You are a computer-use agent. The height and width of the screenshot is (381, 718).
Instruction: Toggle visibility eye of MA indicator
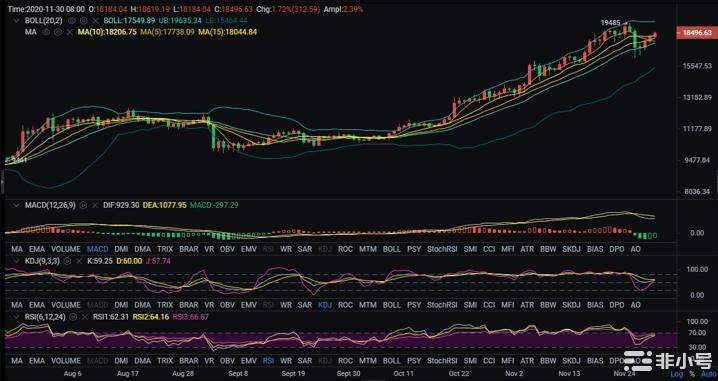tap(46, 32)
